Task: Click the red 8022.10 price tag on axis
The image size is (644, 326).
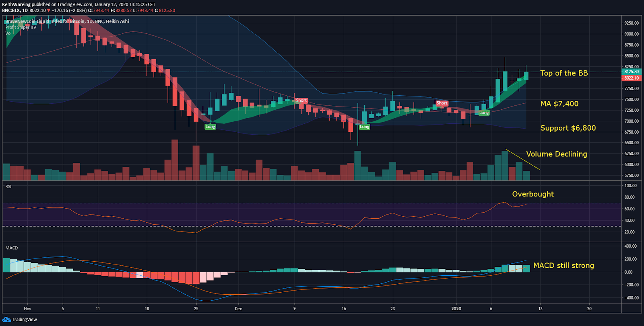Action: [631, 78]
